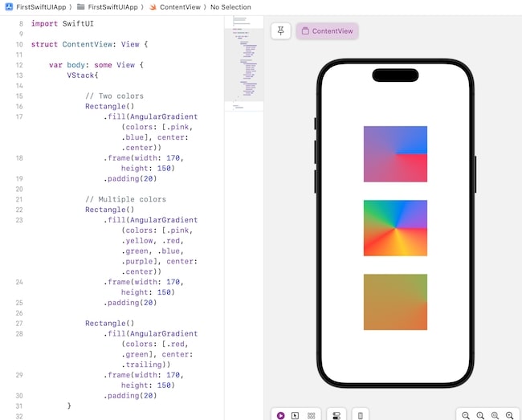
Task: Click 'Rectangle()' on line 22
Action: coord(109,210)
